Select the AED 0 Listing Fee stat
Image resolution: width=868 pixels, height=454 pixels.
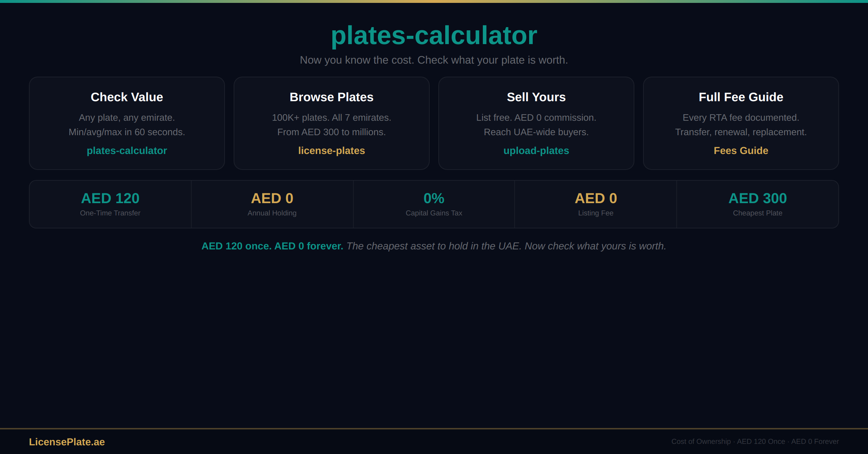596,204
